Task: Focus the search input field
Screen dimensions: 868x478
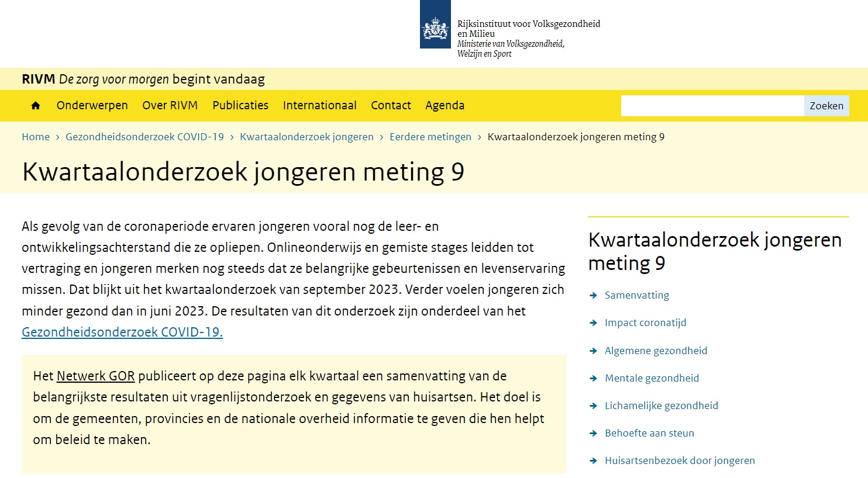Action: coord(712,106)
